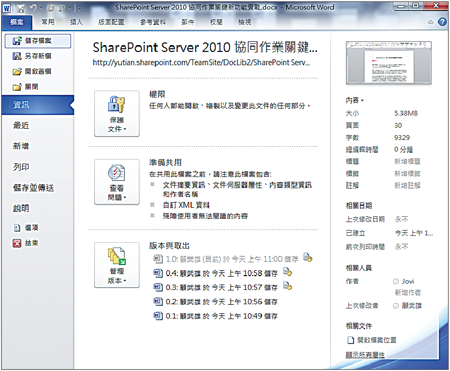This screenshot has width=450, height=371.
Task: Click compare icon next to version 0.3
Action: point(287,286)
